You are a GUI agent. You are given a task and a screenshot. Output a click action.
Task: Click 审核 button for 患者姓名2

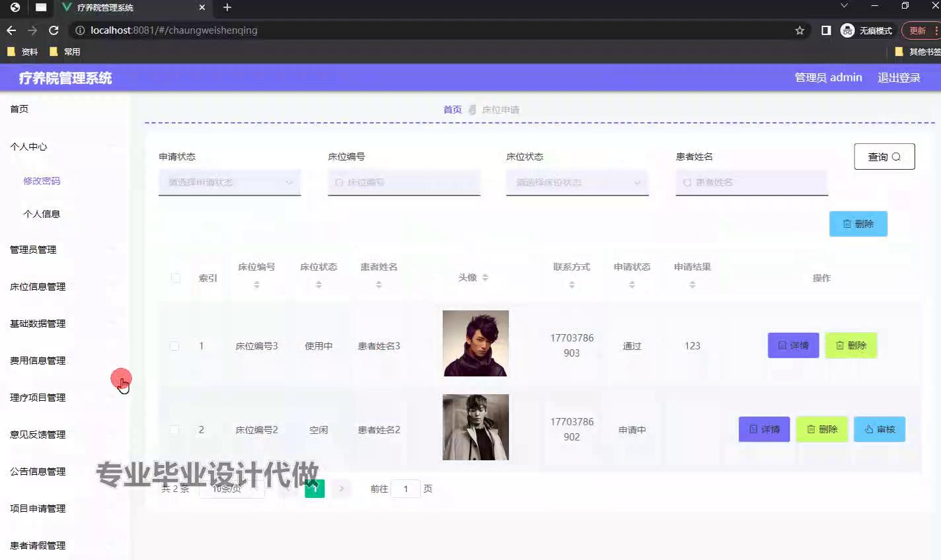click(879, 429)
